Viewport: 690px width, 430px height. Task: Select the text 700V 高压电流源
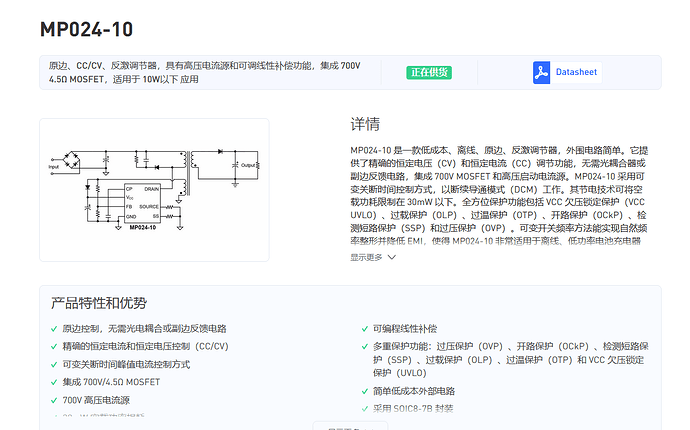[x=96, y=400]
